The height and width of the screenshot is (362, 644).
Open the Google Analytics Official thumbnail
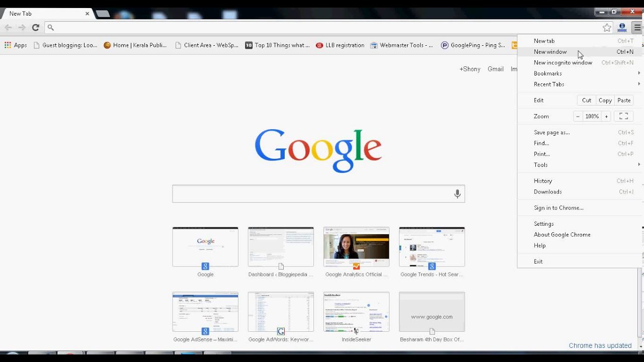coord(356,247)
